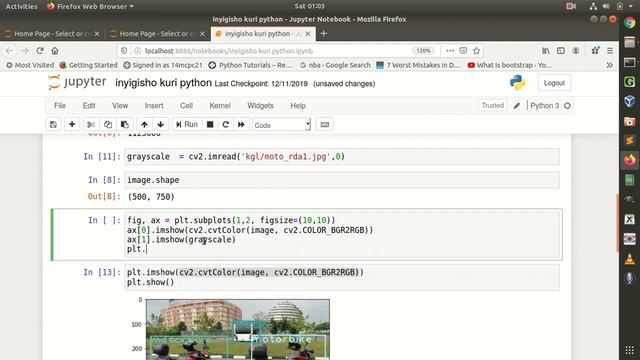This screenshot has width=640, height=360.
Task: Switch to first Home Page tab
Action: click(x=52, y=34)
